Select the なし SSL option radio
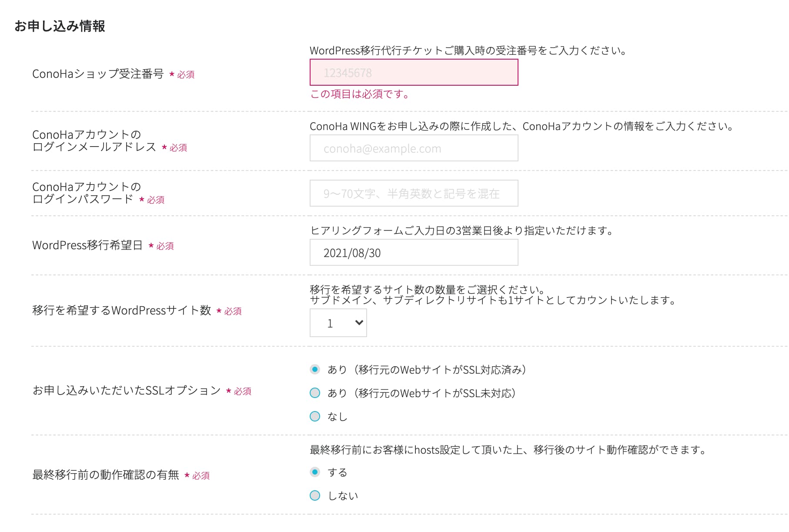789x532 pixels. [315, 416]
